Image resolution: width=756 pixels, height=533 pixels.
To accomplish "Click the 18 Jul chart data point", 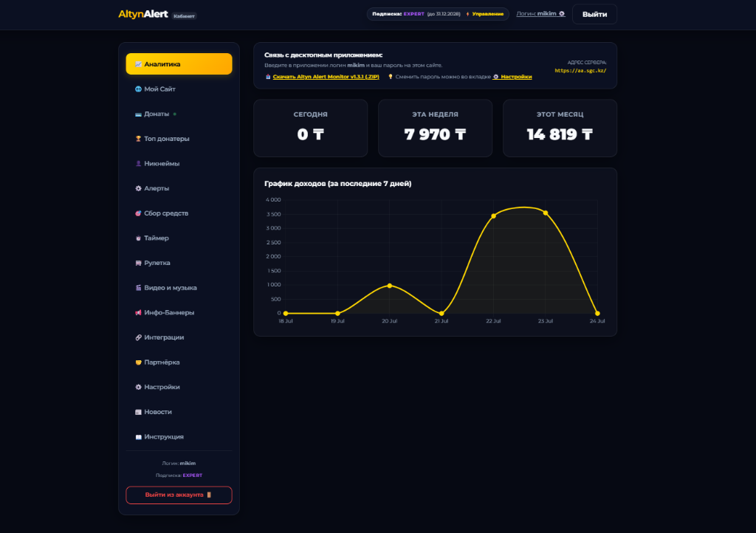I will click(x=286, y=313).
